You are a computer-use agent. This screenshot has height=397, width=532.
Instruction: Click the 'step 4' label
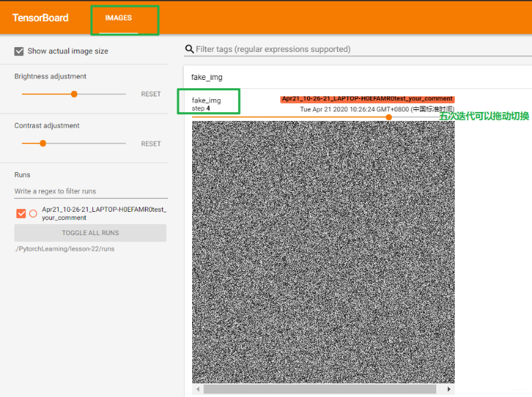tap(201, 109)
